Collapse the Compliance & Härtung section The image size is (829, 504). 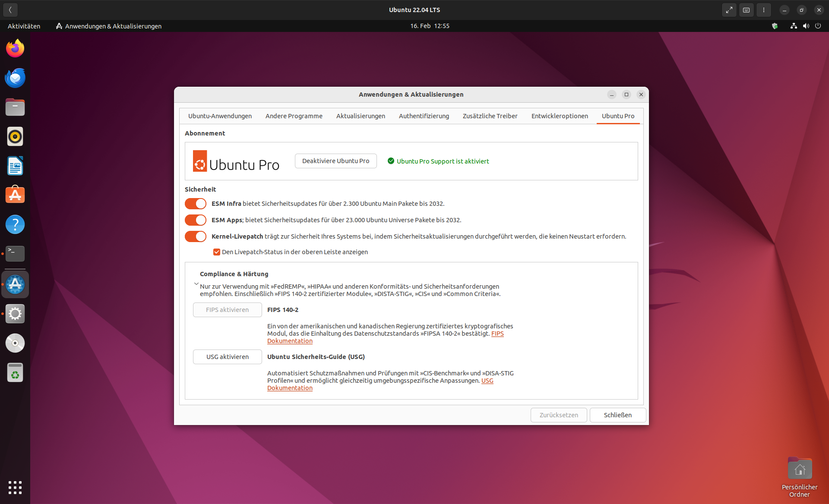[196, 284]
